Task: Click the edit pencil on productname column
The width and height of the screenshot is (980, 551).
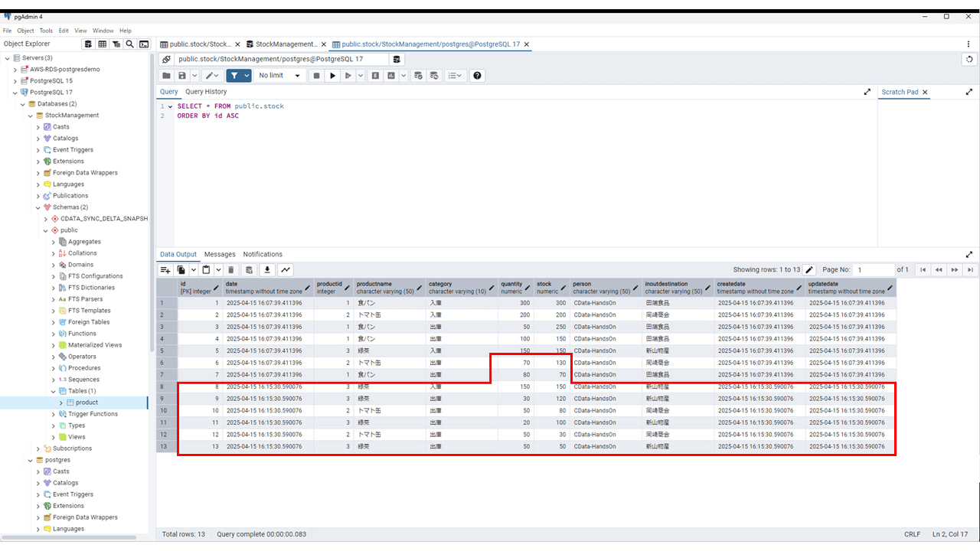Action: (x=419, y=288)
